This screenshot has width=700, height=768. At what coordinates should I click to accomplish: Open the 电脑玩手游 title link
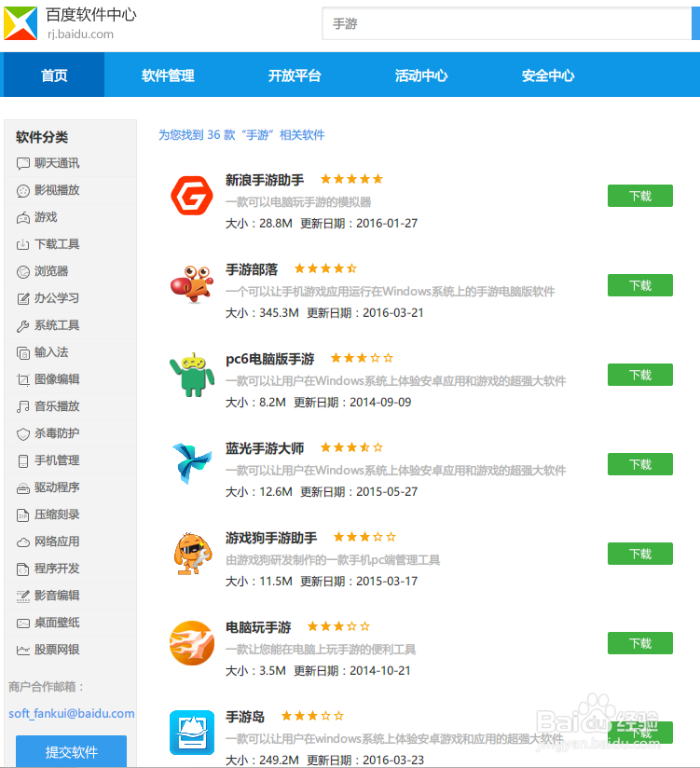point(258,627)
